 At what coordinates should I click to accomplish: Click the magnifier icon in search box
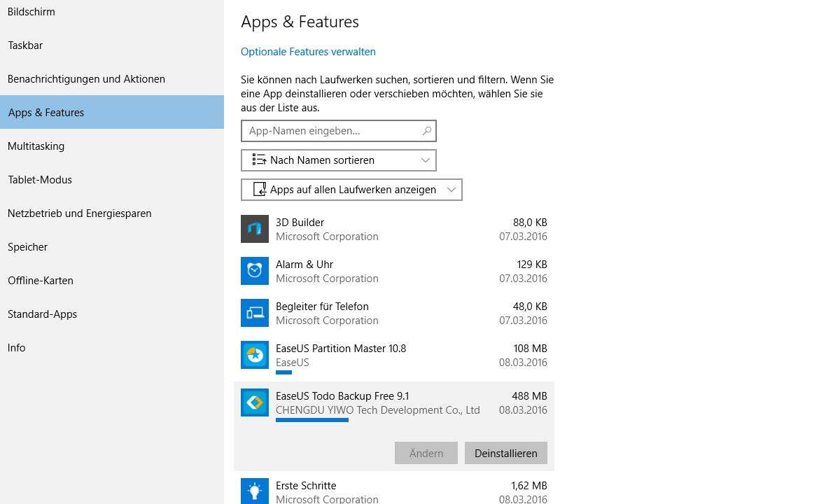426,131
